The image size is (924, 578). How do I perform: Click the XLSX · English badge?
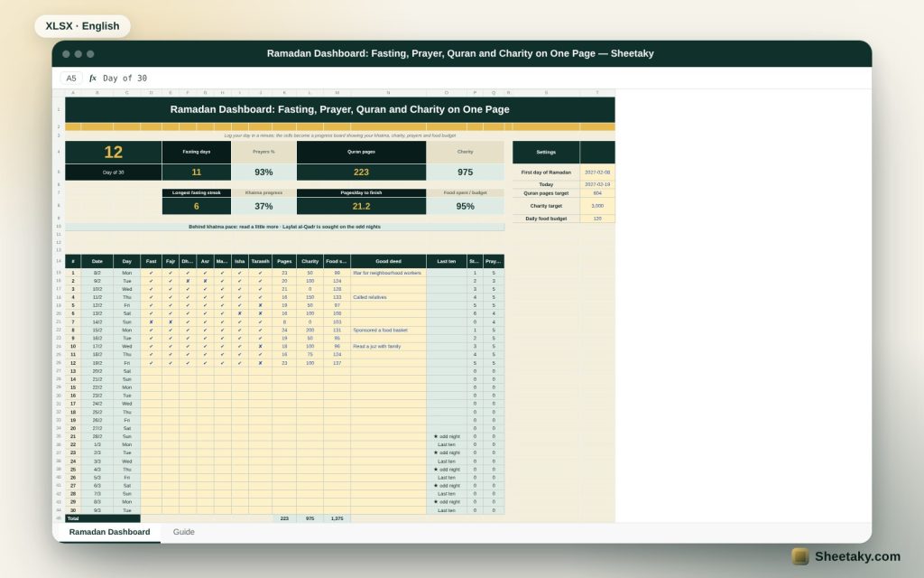pyautogui.click(x=82, y=26)
